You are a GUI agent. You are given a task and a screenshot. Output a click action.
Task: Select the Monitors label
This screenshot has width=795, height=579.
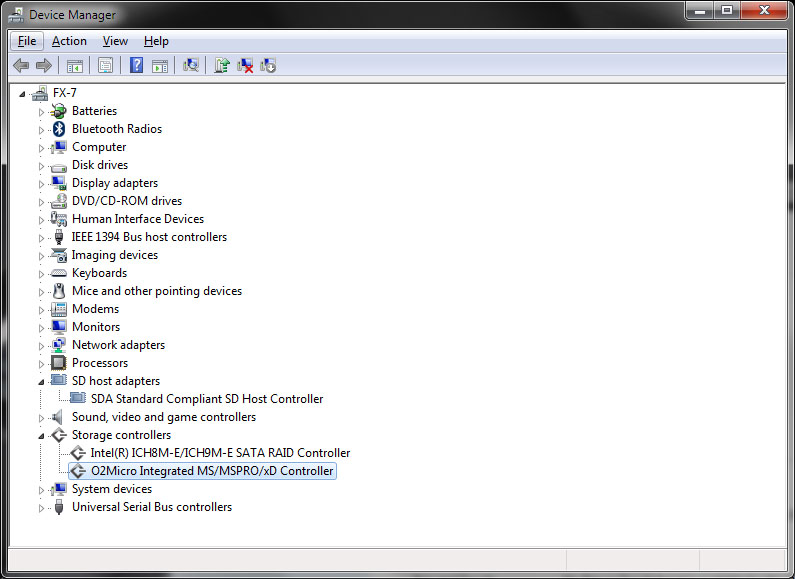coord(96,327)
